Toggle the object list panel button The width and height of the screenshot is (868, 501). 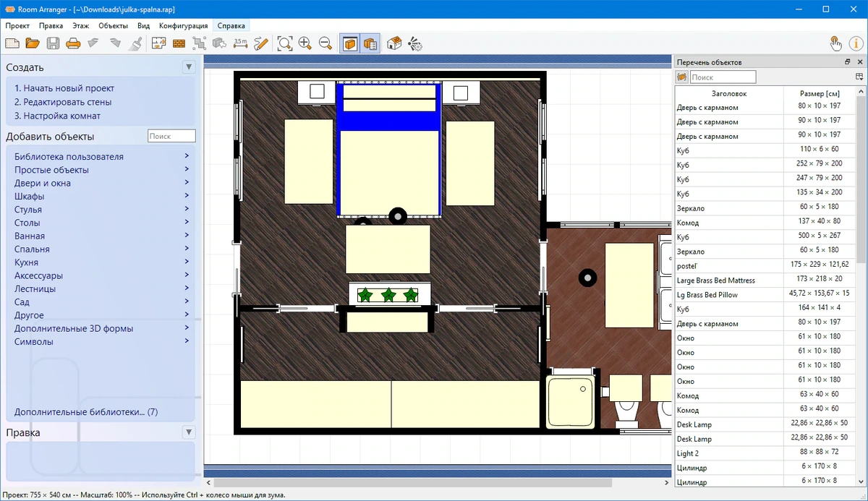[x=370, y=43]
